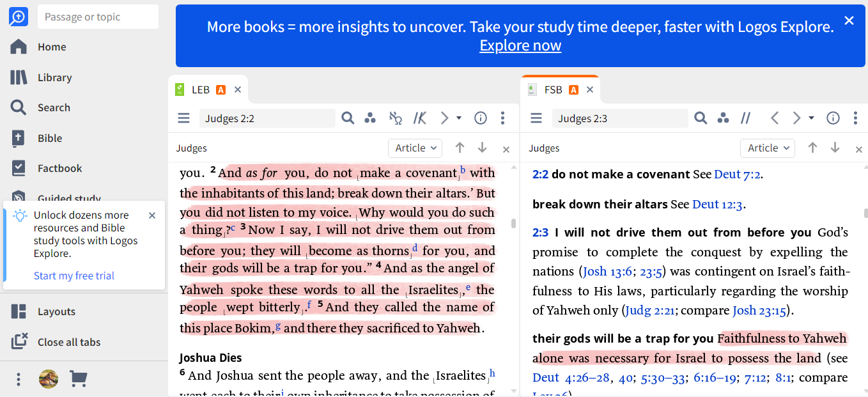Close the FSB tab
The width and height of the screenshot is (868, 397).
(590, 90)
